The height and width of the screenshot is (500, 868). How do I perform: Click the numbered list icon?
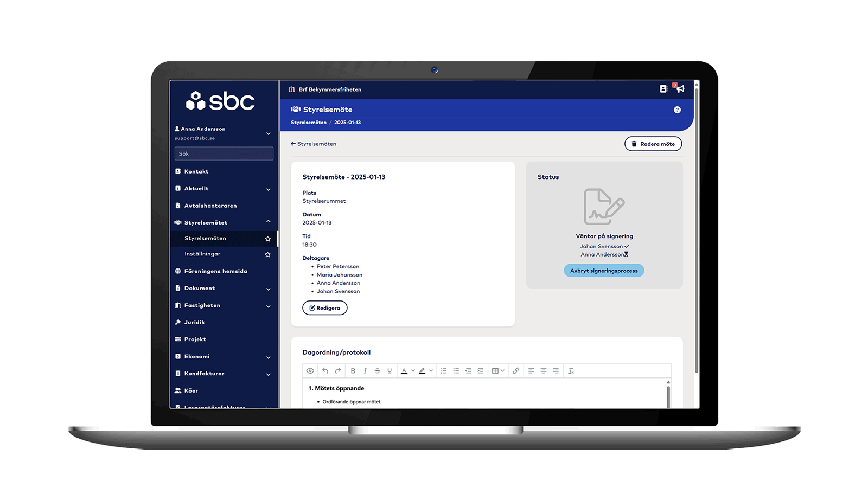pos(444,371)
